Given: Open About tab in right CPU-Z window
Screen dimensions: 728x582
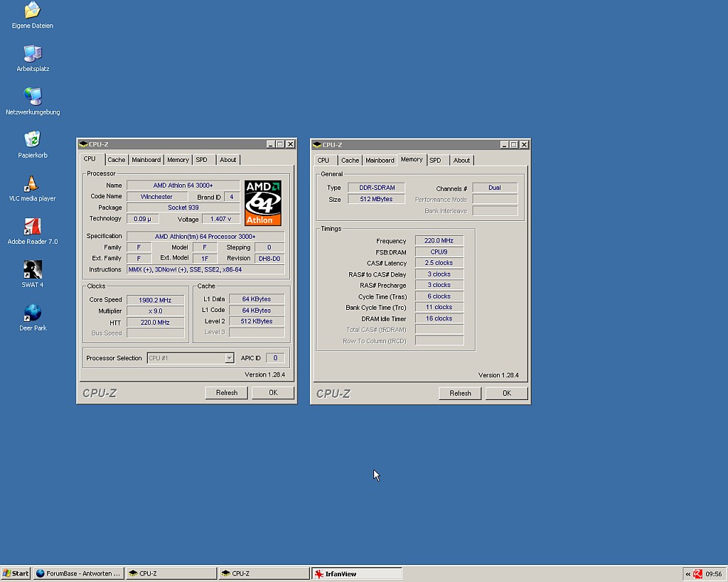Looking at the screenshot, I should (461, 160).
